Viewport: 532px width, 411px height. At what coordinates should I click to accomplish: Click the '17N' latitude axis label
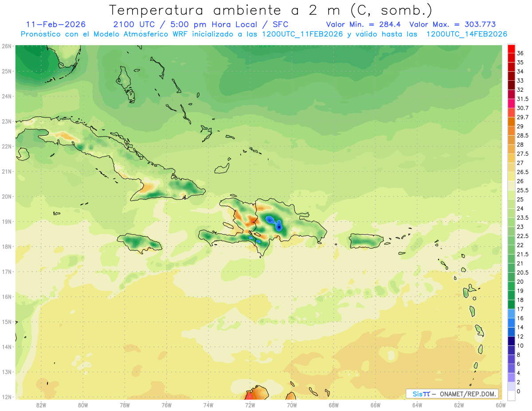pyautogui.click(x=6, y=271)
